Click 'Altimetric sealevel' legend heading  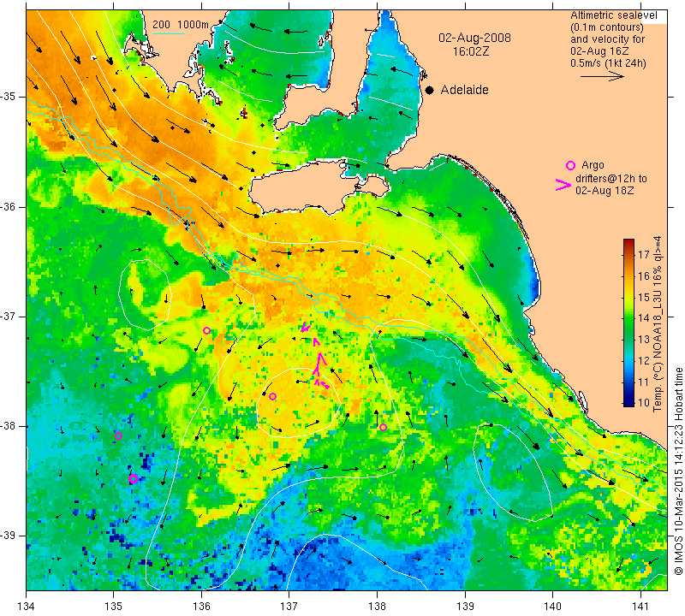click(x=613, y=15)
